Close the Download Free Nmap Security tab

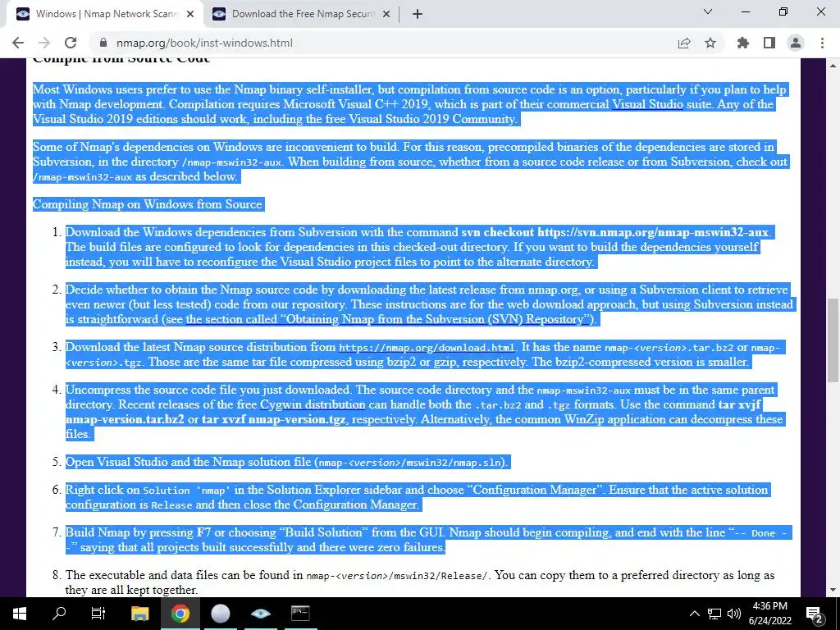(386, 14)
